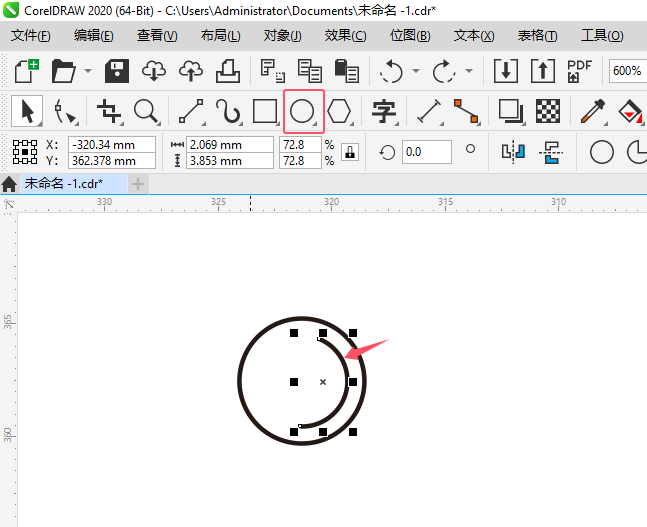Click the cloud upload icon
647x527 pixels.
pos(191,71)
